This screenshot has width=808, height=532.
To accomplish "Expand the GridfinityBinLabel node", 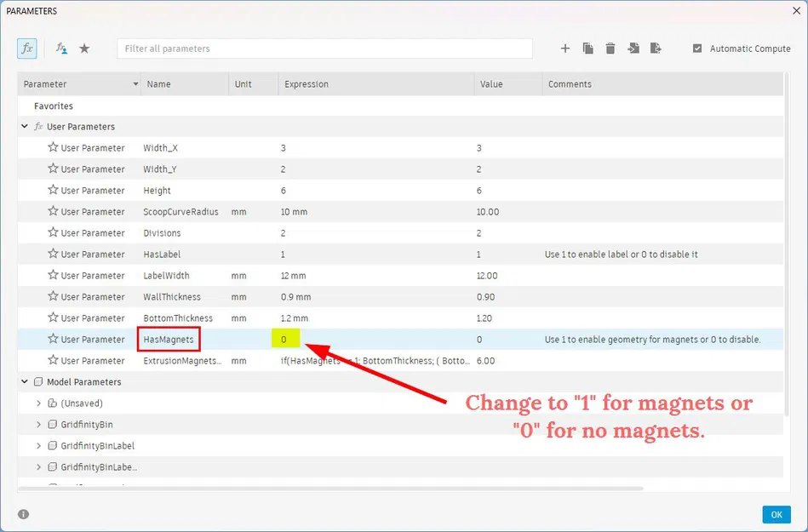I will pos(38,445).
